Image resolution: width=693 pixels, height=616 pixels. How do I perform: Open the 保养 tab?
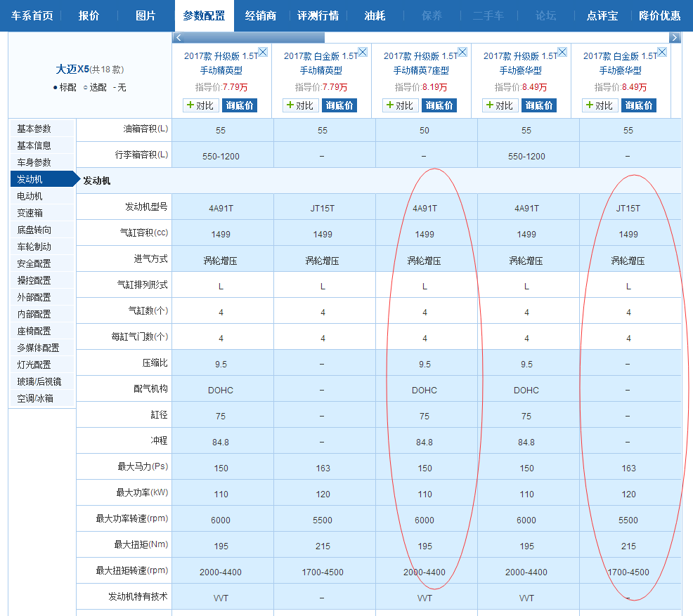[x=432, y=16]
